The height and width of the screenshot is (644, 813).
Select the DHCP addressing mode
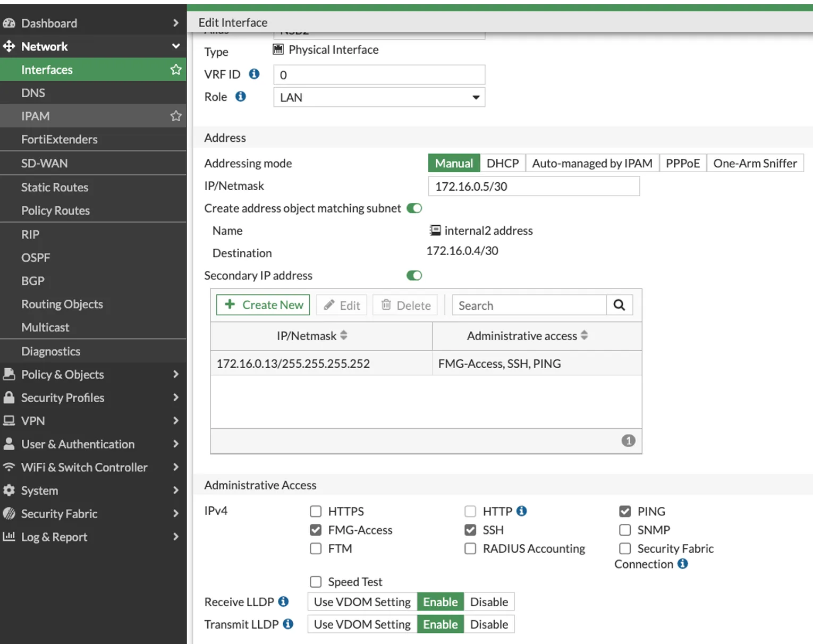pos(503,163)
